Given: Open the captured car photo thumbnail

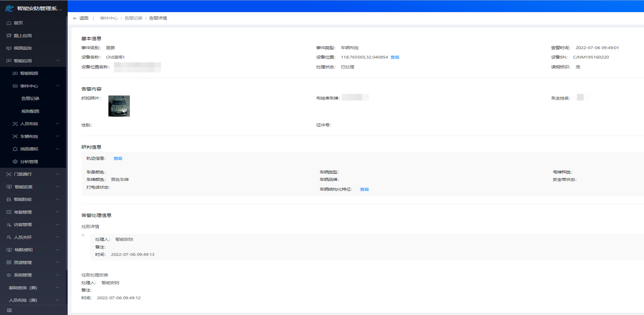Looking at the screenshot, I should pyautogui.click(x=119, y=106).
